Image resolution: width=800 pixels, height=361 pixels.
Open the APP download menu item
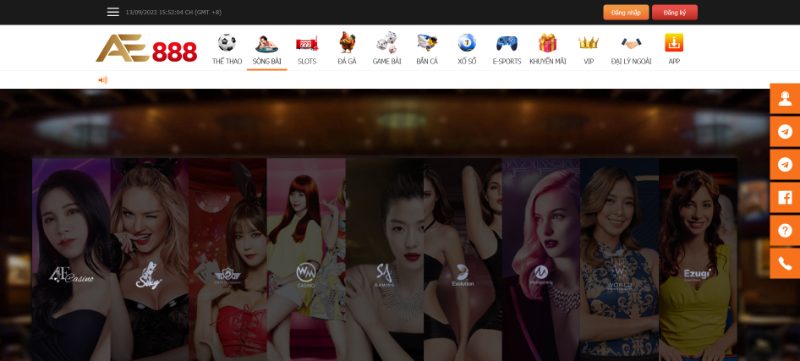pos(673,50)
